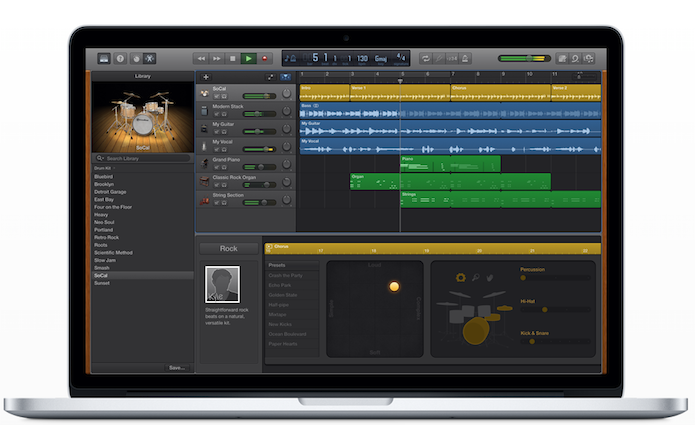Click the Catch Playhead button in track header
This screenshot has height=425, width=695.
(270, 77)
